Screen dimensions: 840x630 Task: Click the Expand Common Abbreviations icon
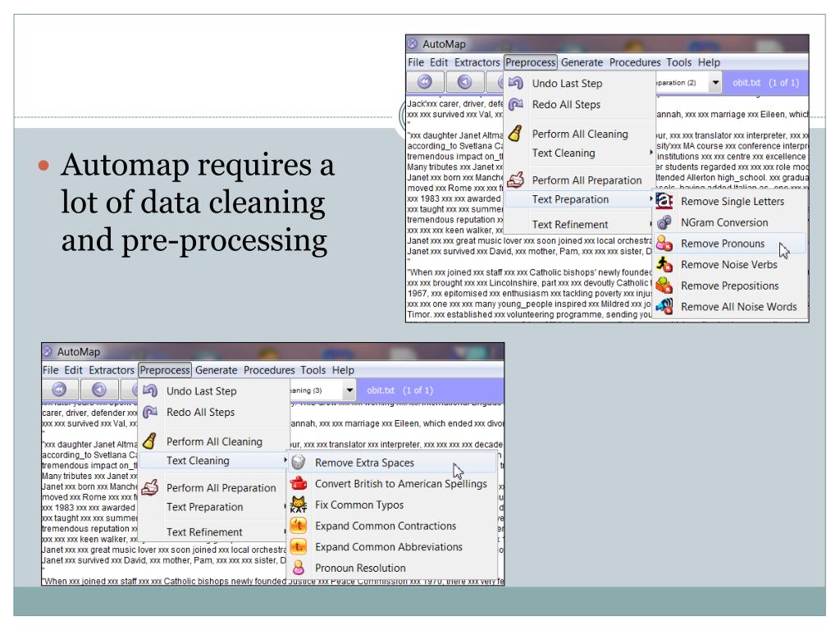point(299,546)
